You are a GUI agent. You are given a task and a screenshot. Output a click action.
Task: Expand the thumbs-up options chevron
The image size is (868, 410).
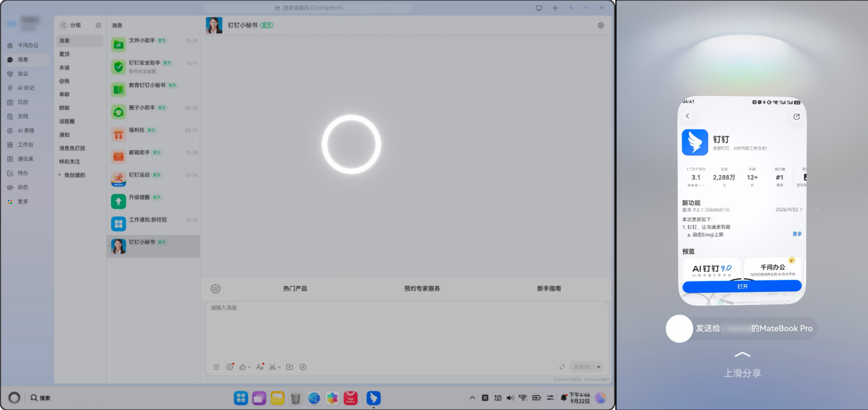[249, 367]
